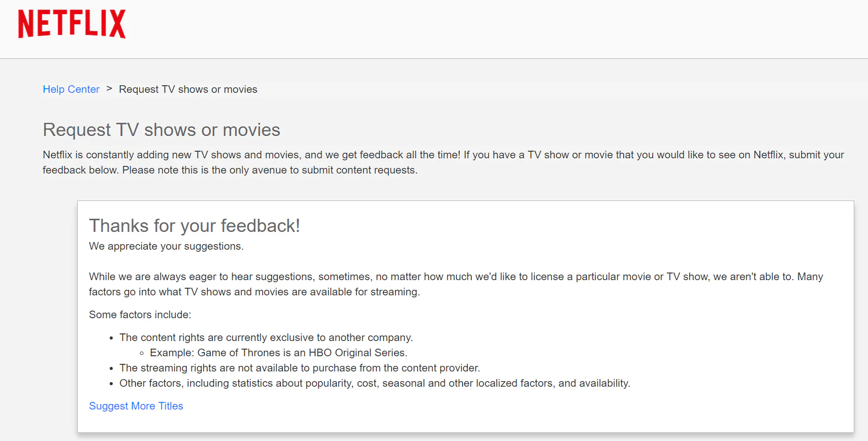Viewport: 868px width, 441px height.
Task: Click the Netflix logo
Action: (72, 23)
